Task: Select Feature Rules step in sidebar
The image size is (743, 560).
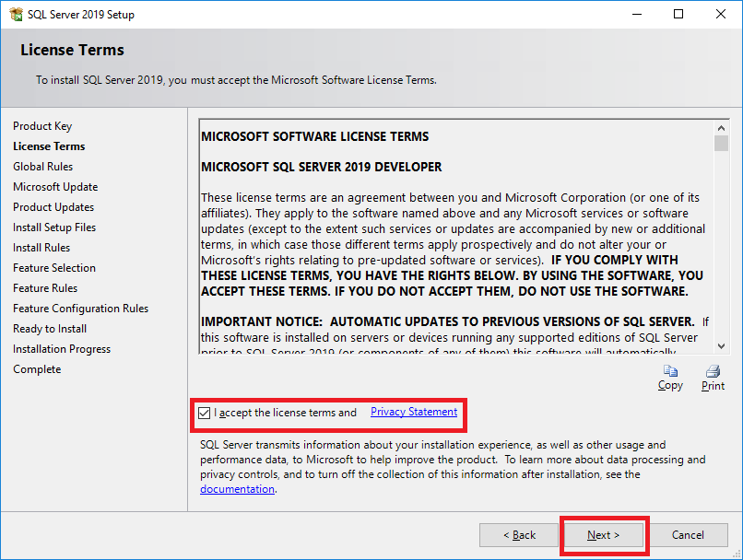Action: (x=45, y=288)
